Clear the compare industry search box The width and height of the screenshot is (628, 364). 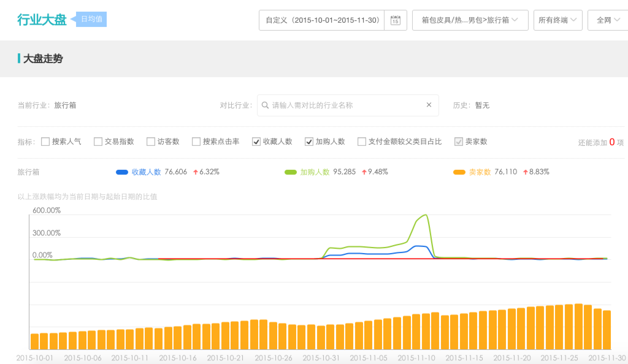(x=429, y=105)
